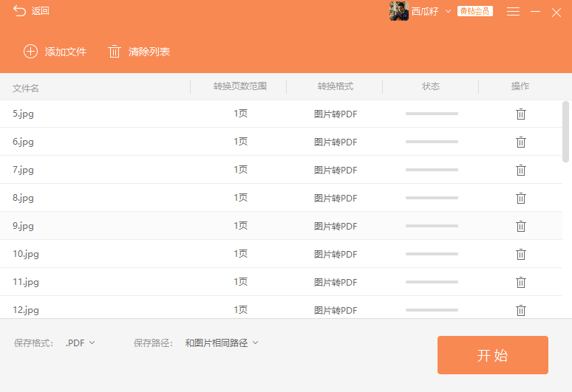Close the converter window

coord(556,13)
